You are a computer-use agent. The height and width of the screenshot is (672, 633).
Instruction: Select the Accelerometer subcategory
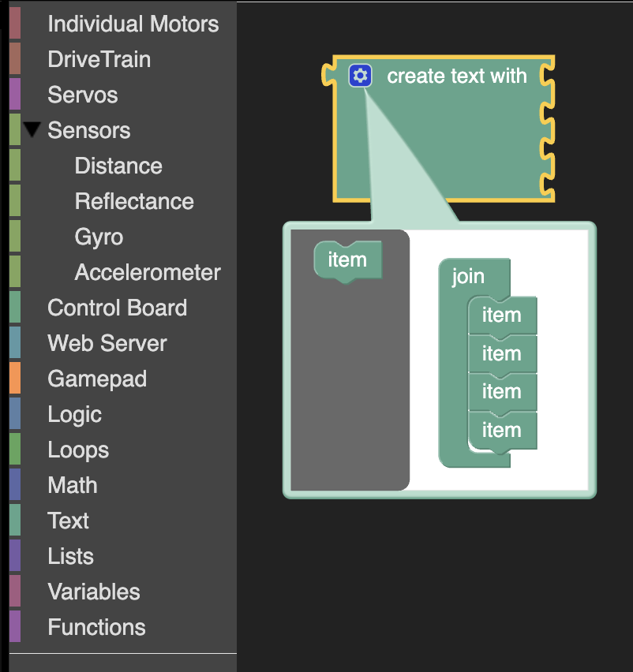point(148,273)
